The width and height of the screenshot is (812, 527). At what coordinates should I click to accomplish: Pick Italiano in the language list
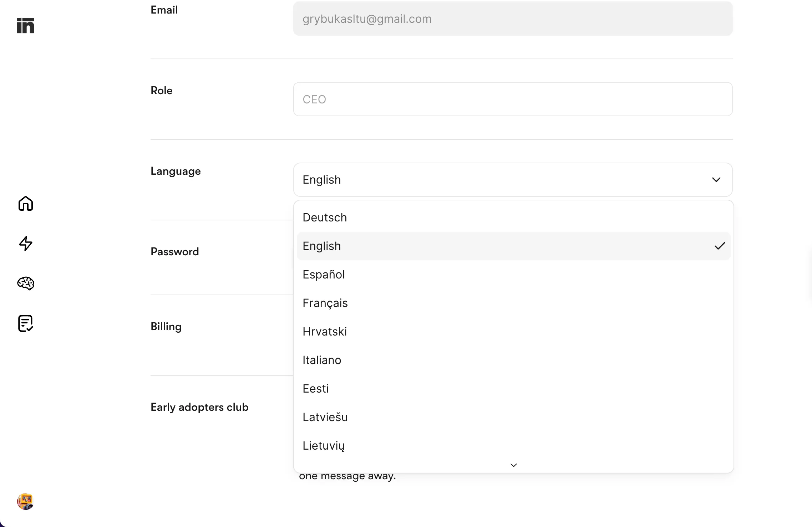(x=322, y=360)
